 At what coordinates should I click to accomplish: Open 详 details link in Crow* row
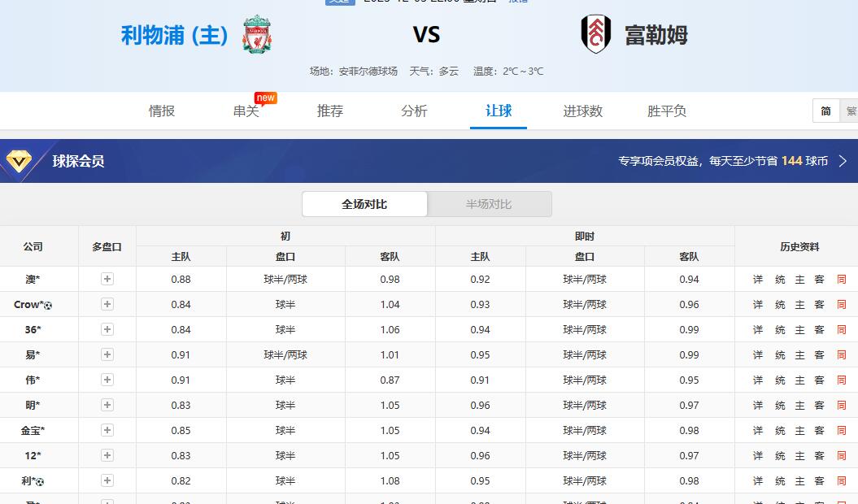coord(758,305)
